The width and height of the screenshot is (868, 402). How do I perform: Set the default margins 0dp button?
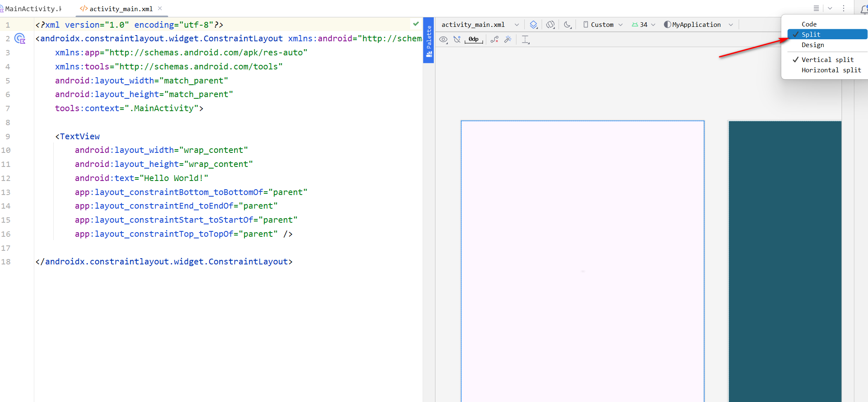[473, 40]
